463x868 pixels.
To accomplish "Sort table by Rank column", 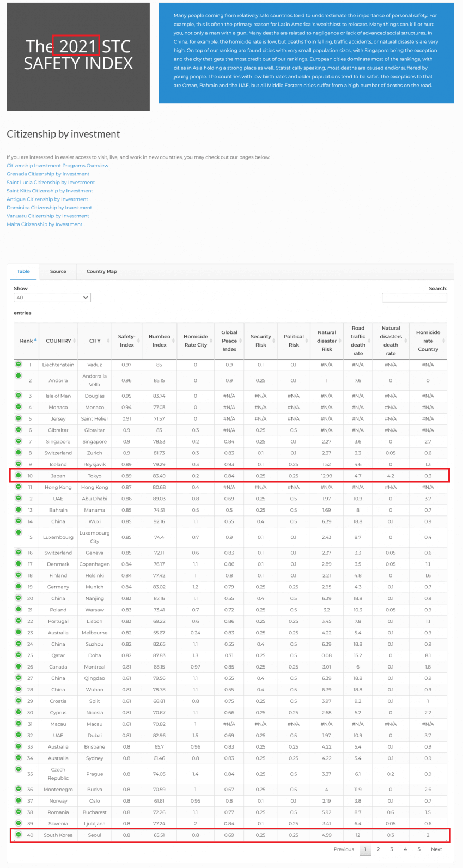I will pyautogui.click(x=28, y=341).
